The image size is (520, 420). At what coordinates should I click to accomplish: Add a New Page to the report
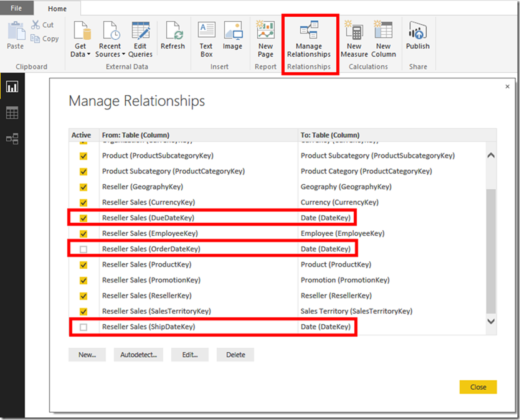[266, 39]
